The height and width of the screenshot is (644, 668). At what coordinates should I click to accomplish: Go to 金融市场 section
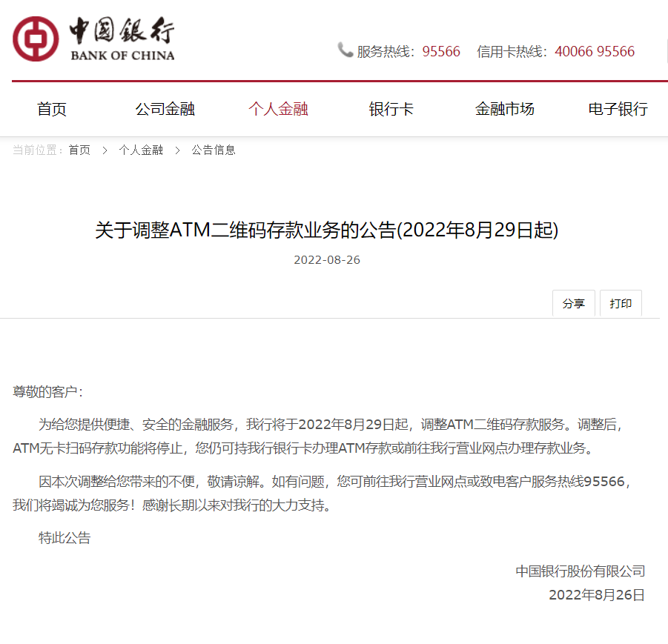click(x=504, y=109)
